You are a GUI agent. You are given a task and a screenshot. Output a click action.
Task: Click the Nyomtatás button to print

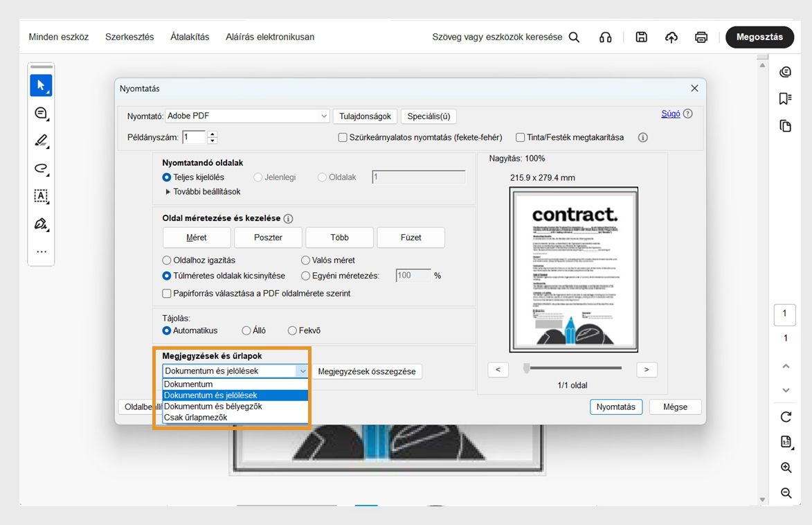coord(615,407)
